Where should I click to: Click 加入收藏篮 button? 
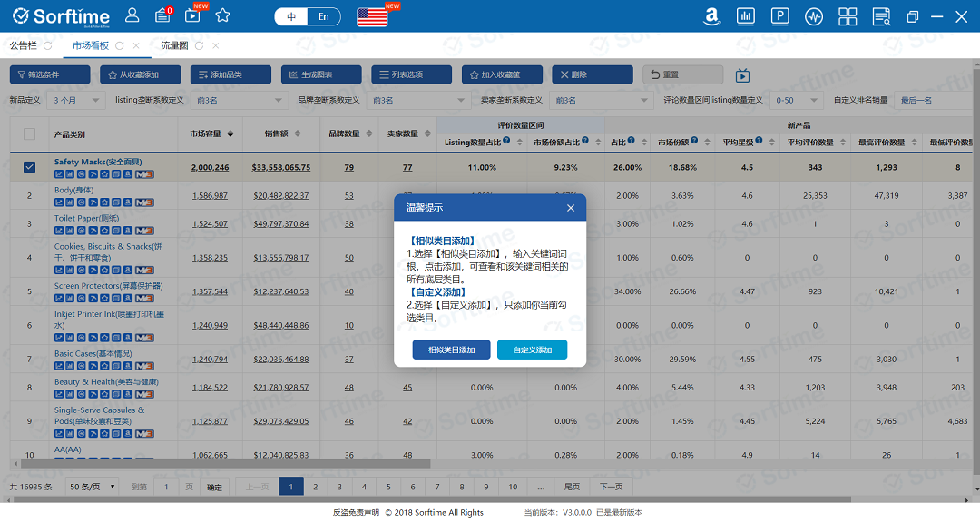tap(502, 74)
